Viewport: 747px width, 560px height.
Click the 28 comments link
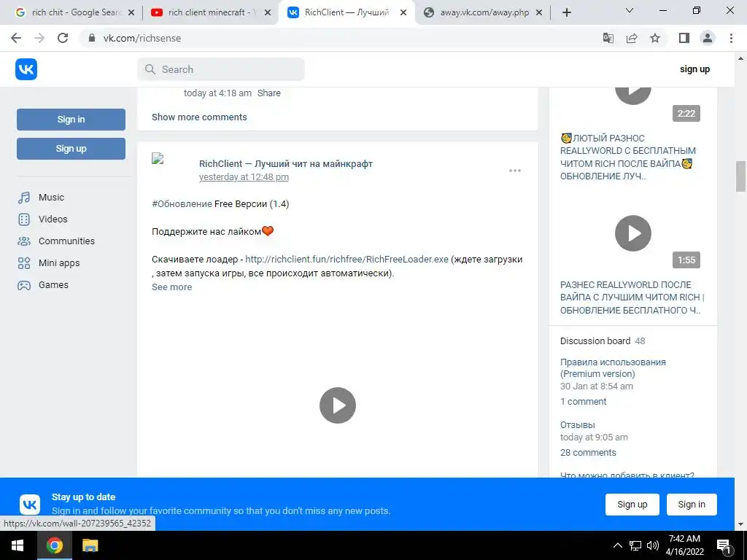click(588, 452)
